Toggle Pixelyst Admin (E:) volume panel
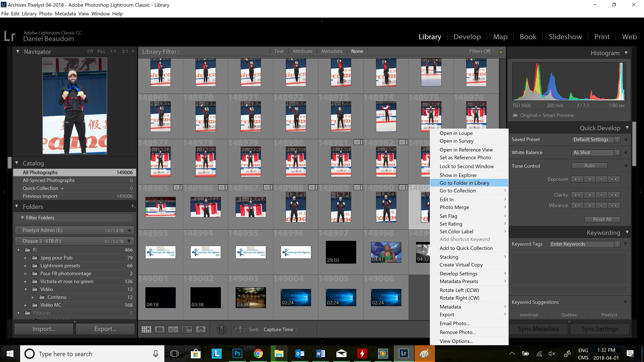 click(x=129, y=230)
